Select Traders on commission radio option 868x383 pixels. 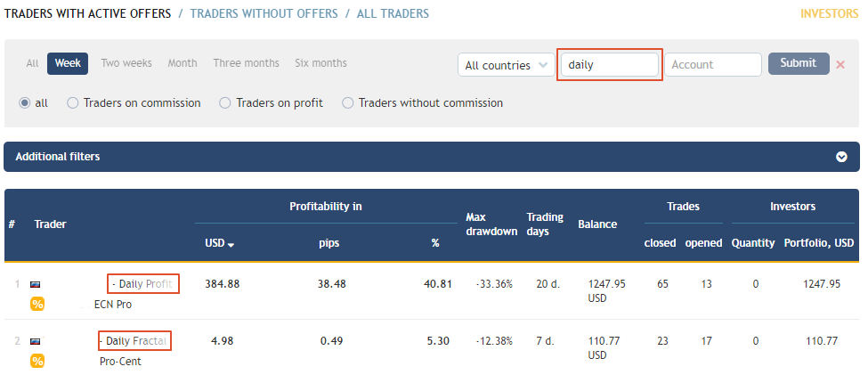(72, 103)
